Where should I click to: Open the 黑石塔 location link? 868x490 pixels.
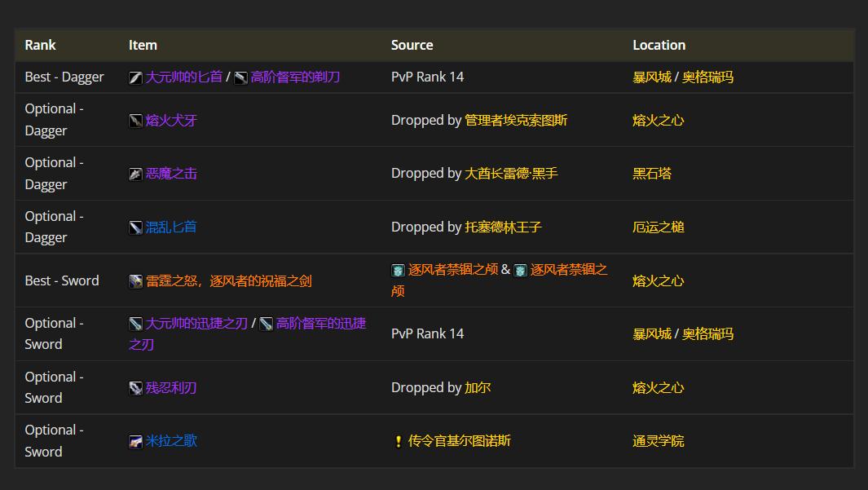pyautogui.click(x=652, y=174)
